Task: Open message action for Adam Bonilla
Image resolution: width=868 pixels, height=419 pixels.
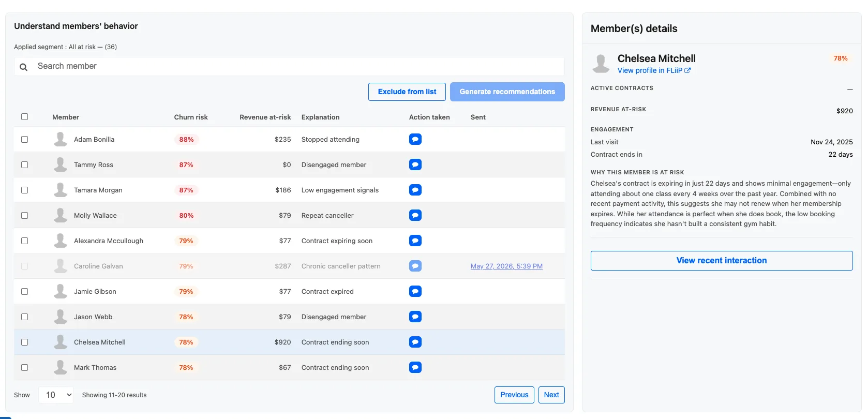Action: point(415,139)
